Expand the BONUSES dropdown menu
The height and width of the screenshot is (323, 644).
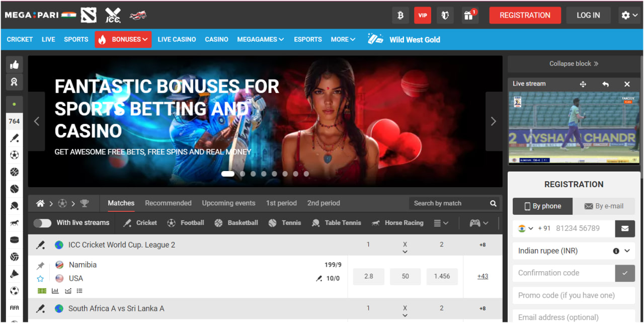click(x=123, y=39)
